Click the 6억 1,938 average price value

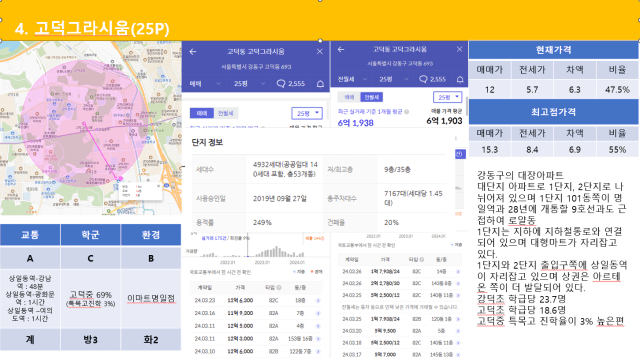click(356, 122)
